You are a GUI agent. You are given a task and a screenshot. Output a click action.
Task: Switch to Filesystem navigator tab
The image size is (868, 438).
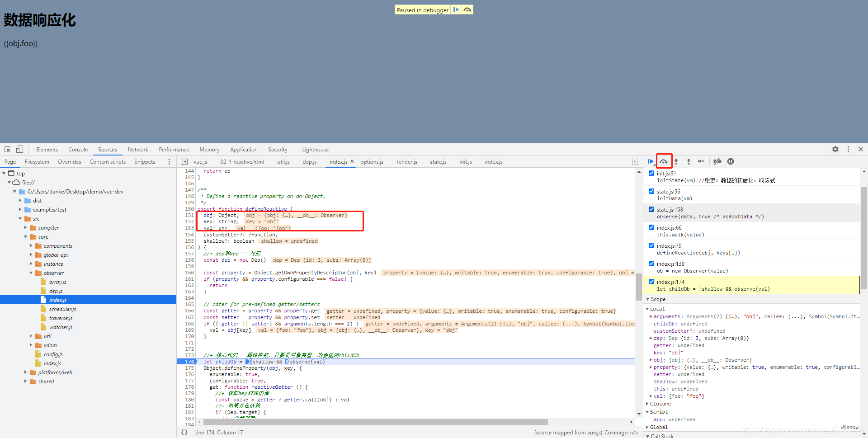37,162
